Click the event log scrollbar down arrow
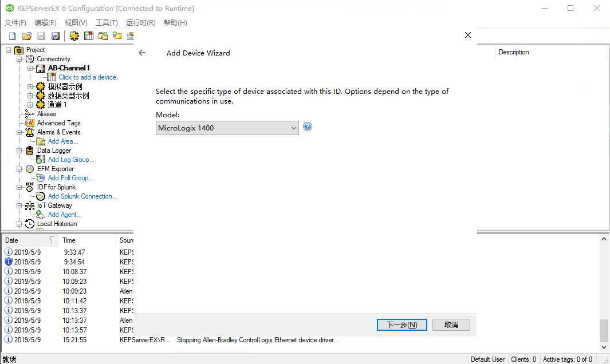This screenshot has height=364, width=610. click(x=604, y=347)
